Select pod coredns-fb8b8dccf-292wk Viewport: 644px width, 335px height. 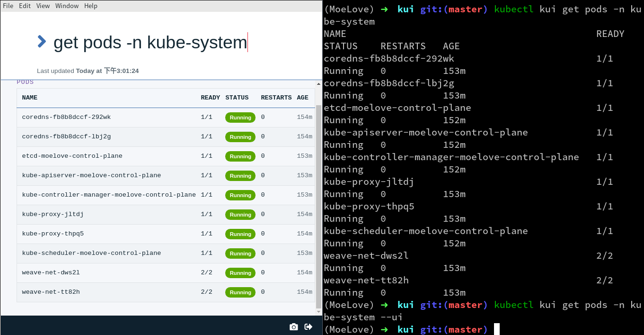pyautogui.click(x=66, y=117)
